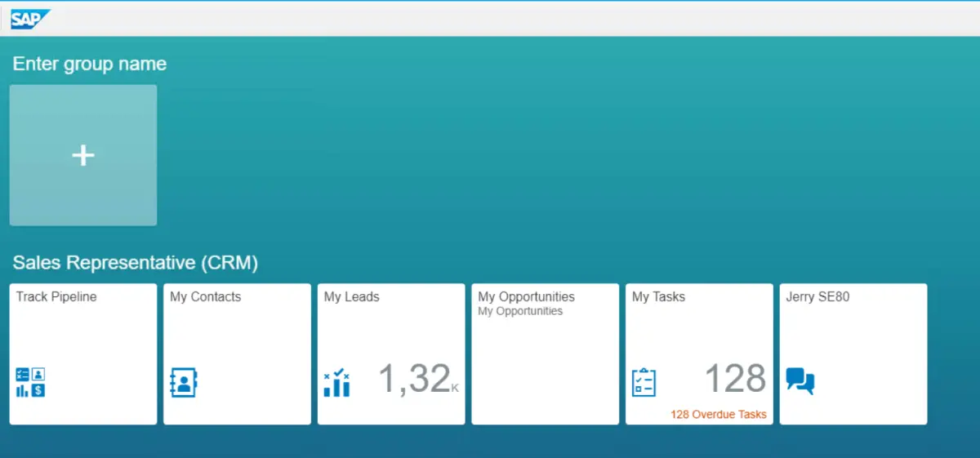Viewport: 980px width, 458px height.
Task: Click the gray My Opportunities subtitle
Action: pyautogui.click(x=520, y=311)
